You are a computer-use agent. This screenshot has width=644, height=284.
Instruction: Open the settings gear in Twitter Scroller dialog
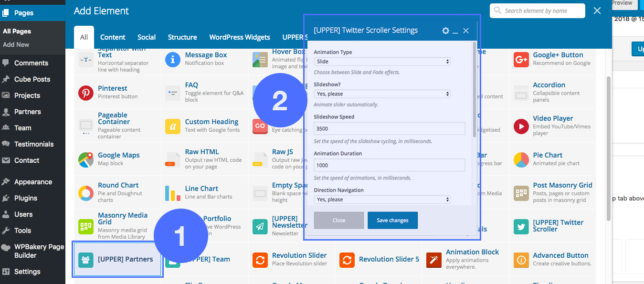tap(445, 31)
